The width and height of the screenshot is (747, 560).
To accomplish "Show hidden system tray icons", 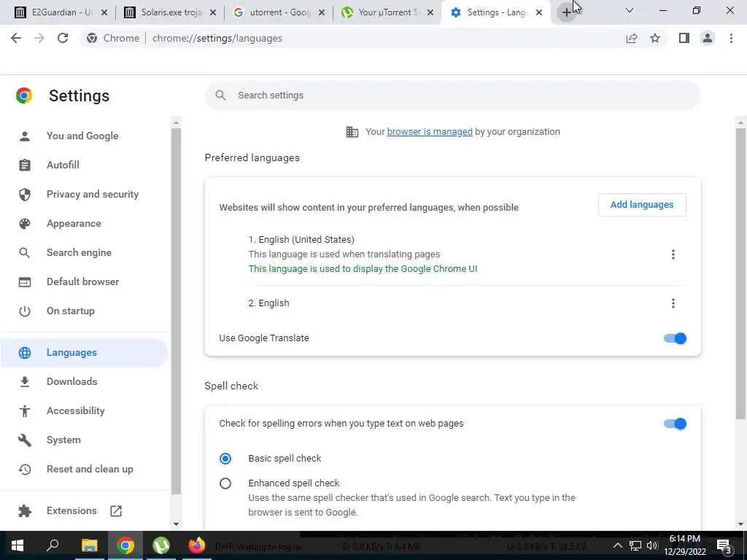I will pos(617,545).
